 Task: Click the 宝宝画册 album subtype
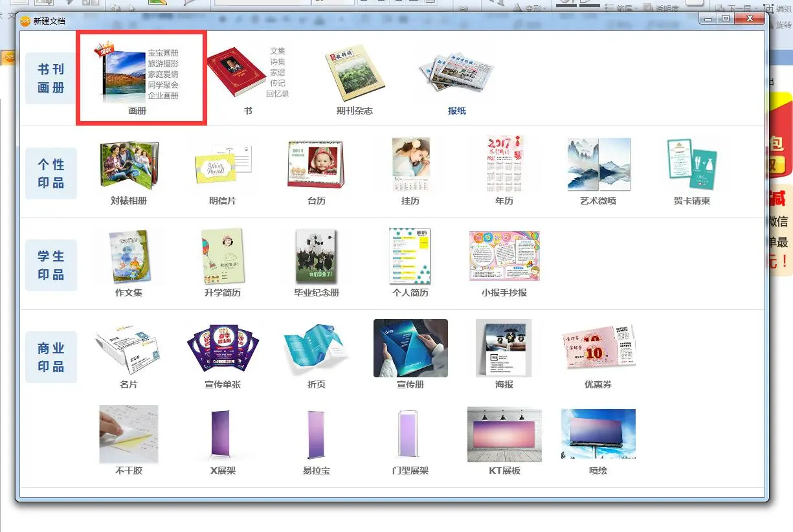coord(163,53)
